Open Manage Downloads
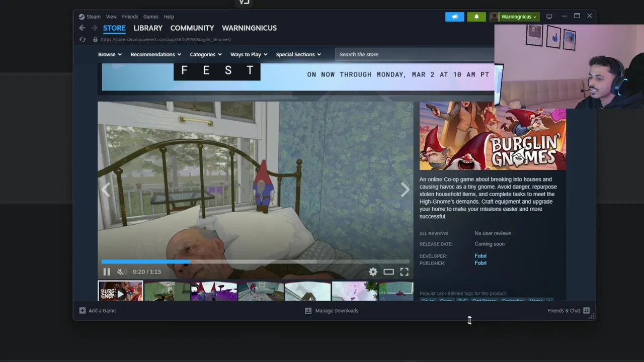 click(x=337, y=311)
